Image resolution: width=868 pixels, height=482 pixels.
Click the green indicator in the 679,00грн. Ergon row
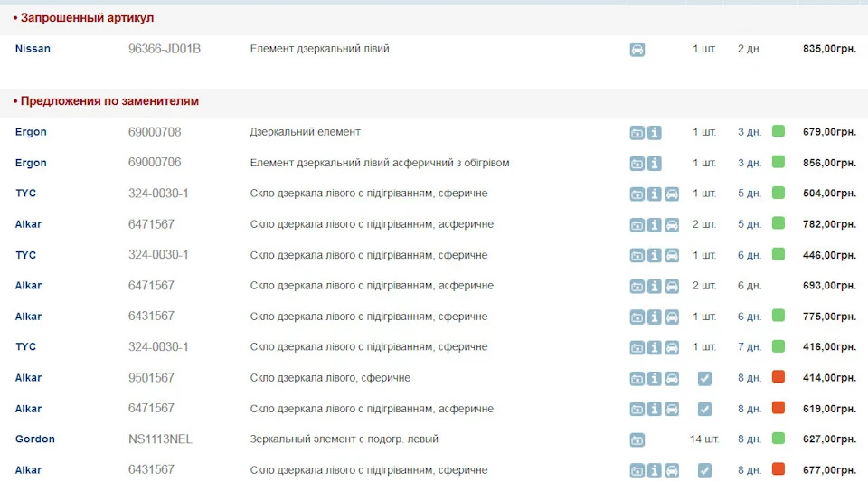click(x=778, y=131)
